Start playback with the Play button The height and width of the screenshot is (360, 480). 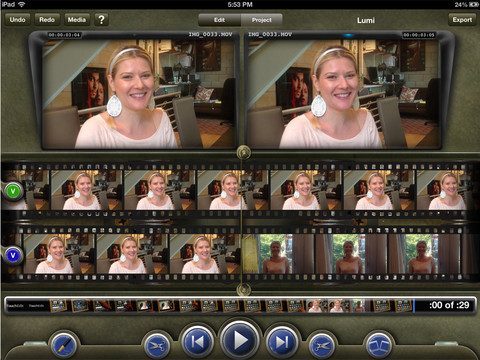[x=240, y=340]
